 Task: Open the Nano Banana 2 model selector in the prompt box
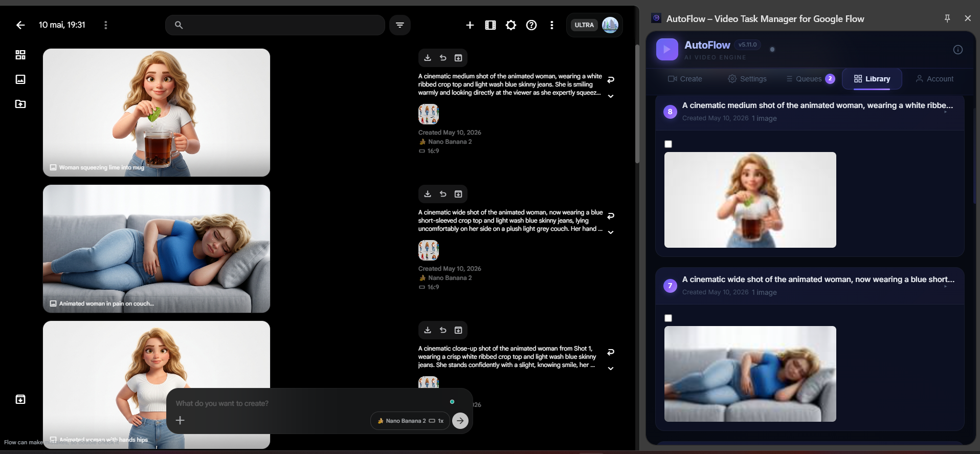[410, 421]
